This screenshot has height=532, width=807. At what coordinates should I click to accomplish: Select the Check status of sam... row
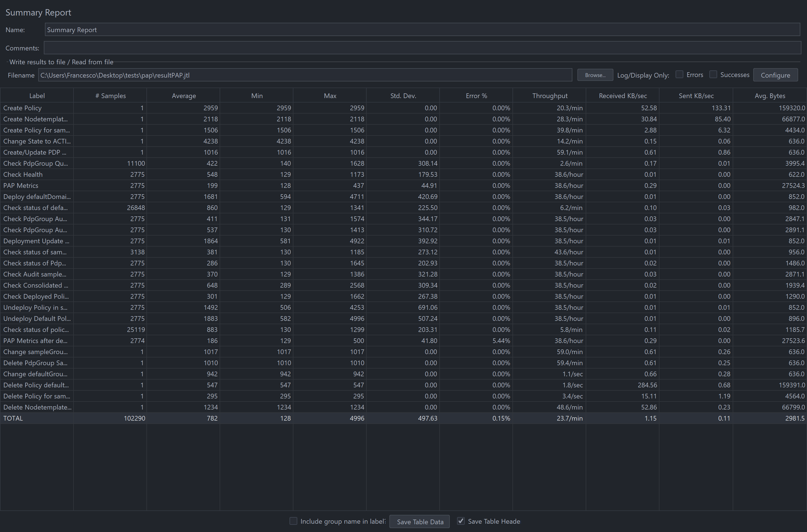point(403,252)
